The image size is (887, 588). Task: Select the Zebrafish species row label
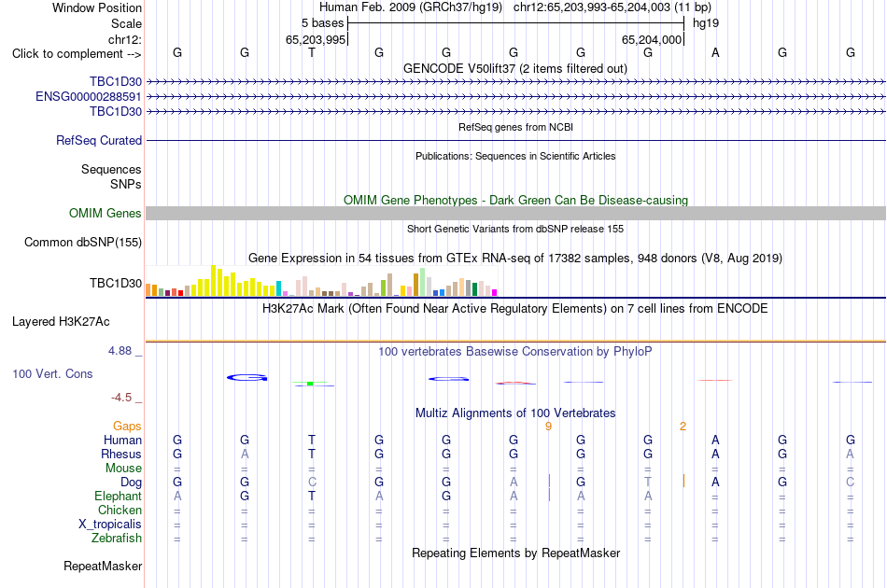coord(117,539)
